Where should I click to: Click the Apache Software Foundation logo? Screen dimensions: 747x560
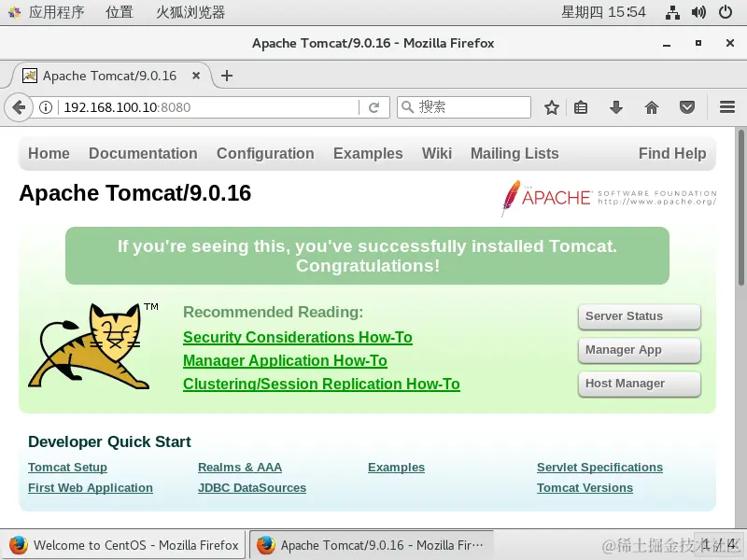click(x=610, y=198)
